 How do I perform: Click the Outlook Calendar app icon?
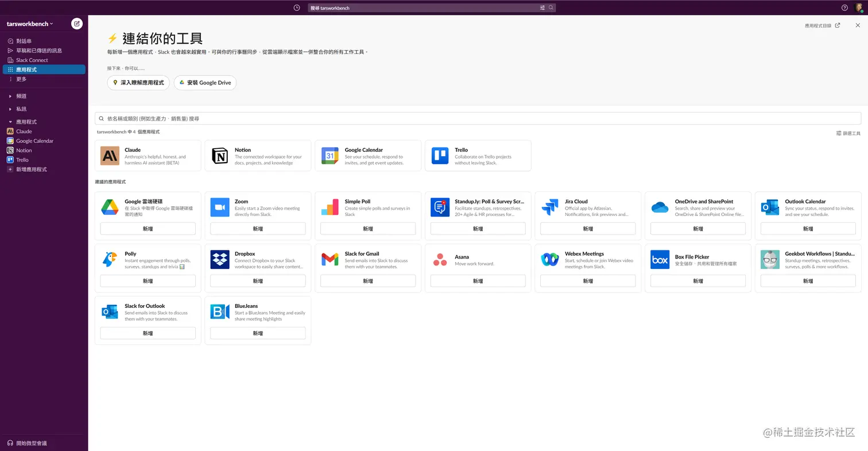click(x=770, y=207)
